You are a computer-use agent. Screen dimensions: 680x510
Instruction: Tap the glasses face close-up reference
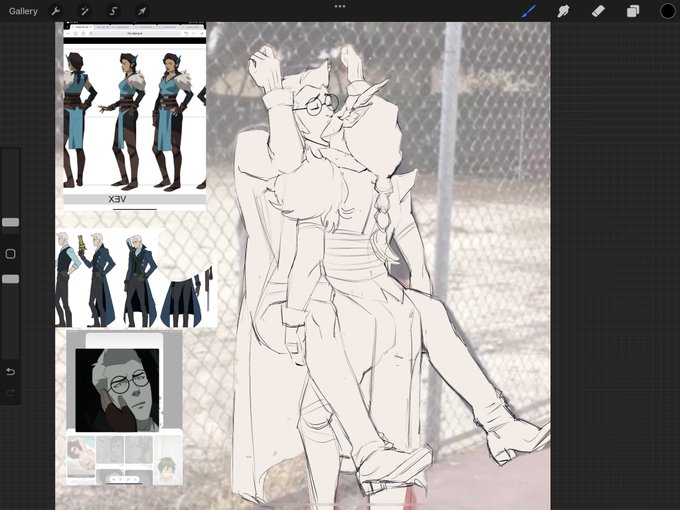click(x=117, y=390)
